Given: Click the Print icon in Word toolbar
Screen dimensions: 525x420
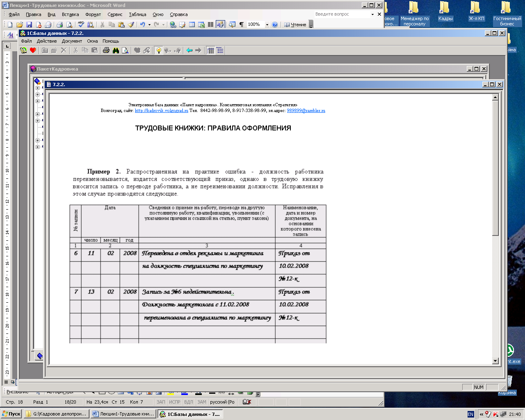Looking at the screenshot, I should pyautogui.click(x=59, y=25).
